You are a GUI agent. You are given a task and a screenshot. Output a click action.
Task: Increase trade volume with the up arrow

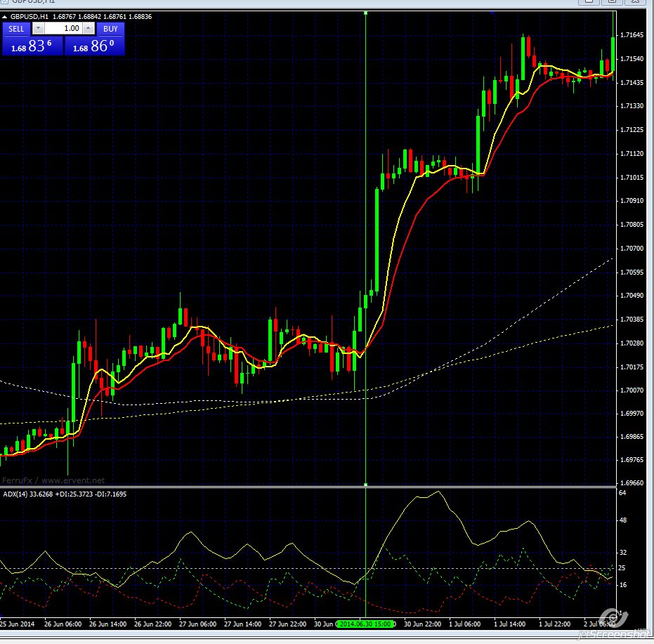[x=89, y=28]
